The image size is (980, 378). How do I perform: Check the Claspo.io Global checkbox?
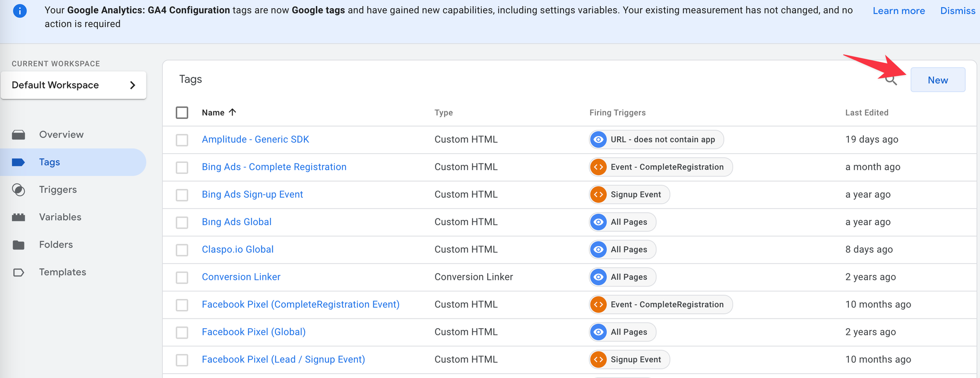click(182, 250)
